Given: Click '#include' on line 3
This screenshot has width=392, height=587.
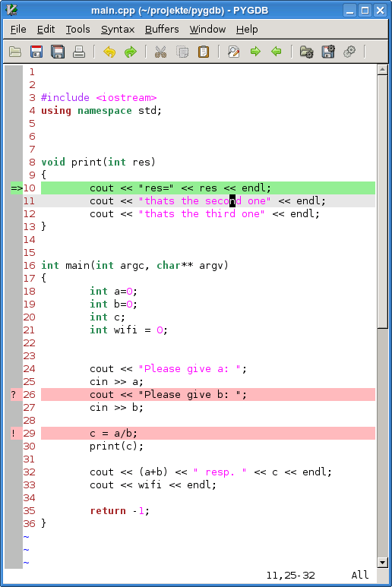Looking at the screenshot, I should tap(65, 98).
